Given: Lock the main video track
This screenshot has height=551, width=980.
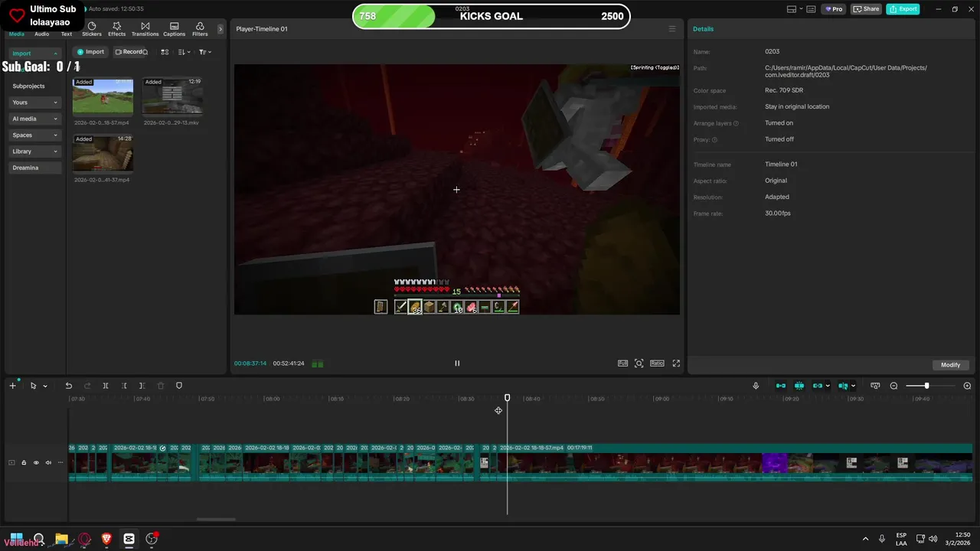Looking at the screenshot, I should [24, 462].
